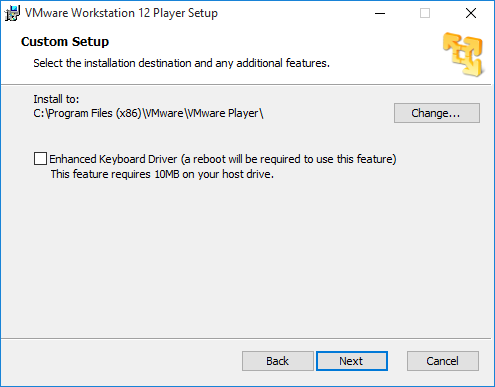Click the VMware Workstation 12 Player Setup title
Image resolution: width=495 pixels, height=387 pixels.
pyautogui.click(x=121, y=13)
